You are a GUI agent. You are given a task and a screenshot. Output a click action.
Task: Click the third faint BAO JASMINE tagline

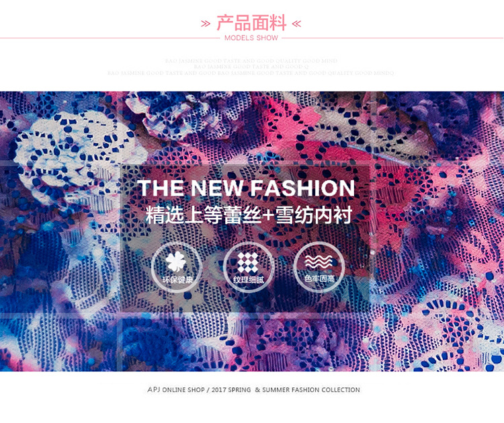(251, 73)
